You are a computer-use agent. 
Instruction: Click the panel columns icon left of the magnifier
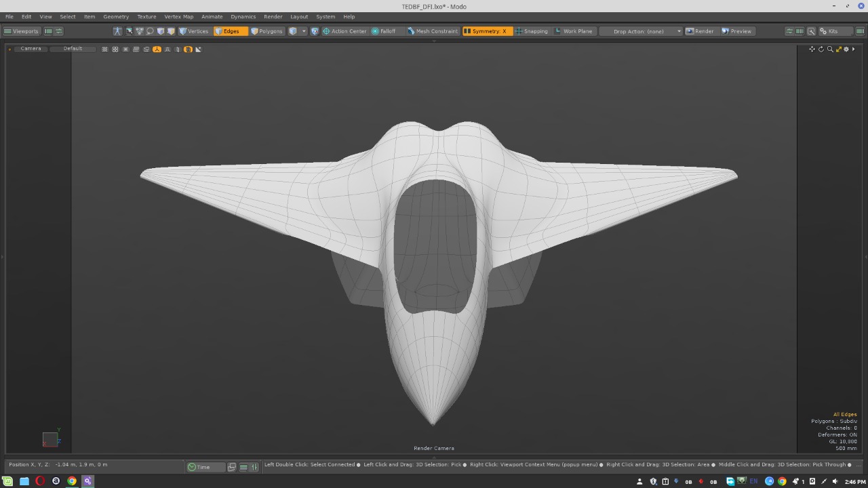[800, 31]
